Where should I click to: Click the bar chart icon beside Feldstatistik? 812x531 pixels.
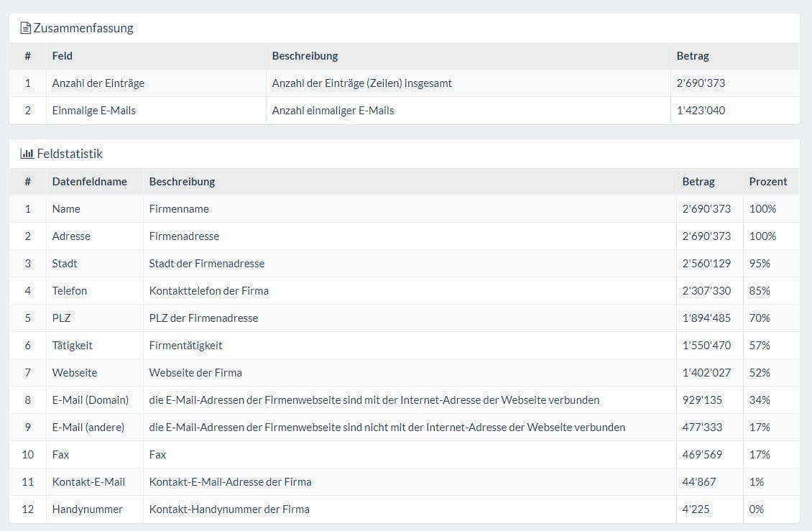coord(27,154)
